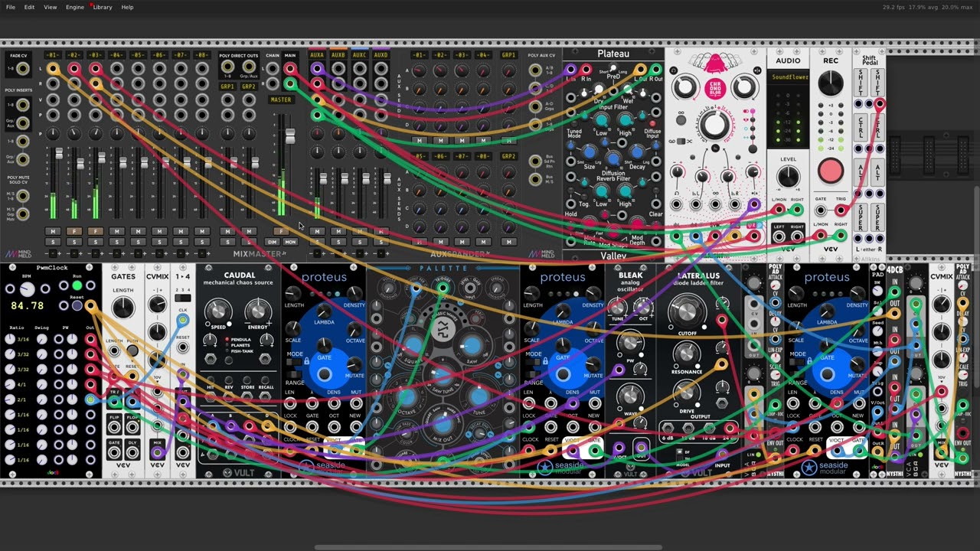
Task: Click the REC module gain knob
Action: point(830,83)
